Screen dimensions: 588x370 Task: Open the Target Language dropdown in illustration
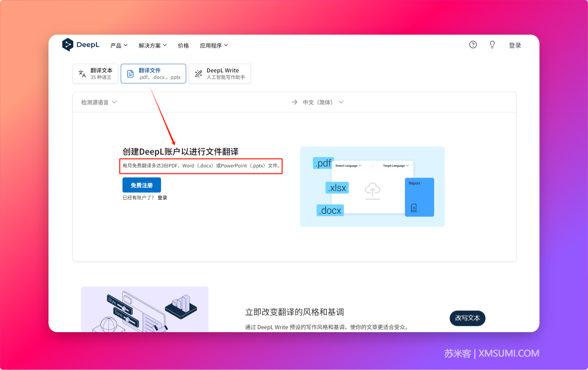(x=396, y=166)
